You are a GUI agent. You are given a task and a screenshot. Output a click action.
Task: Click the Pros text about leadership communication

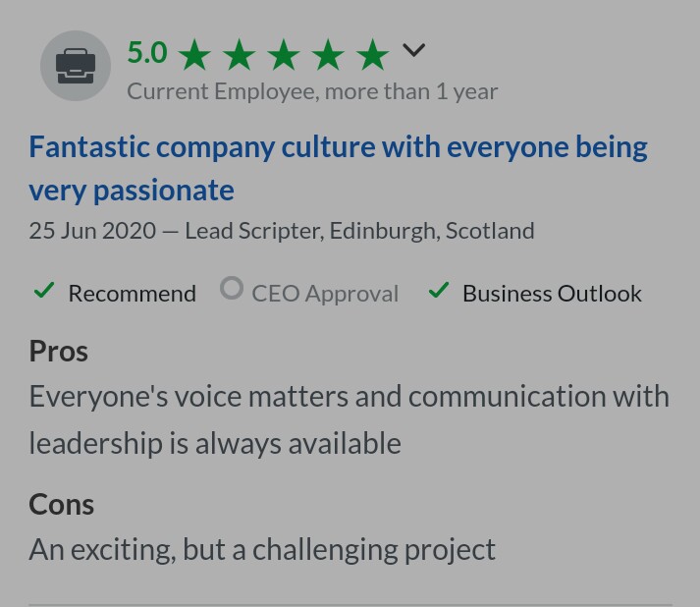tap(349, 419)
